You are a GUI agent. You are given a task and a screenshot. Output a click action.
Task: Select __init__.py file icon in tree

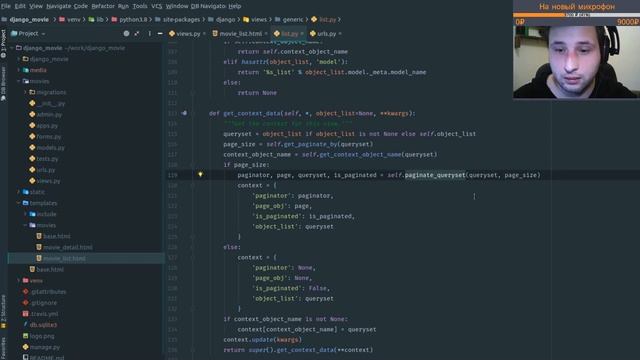[32, 103]
